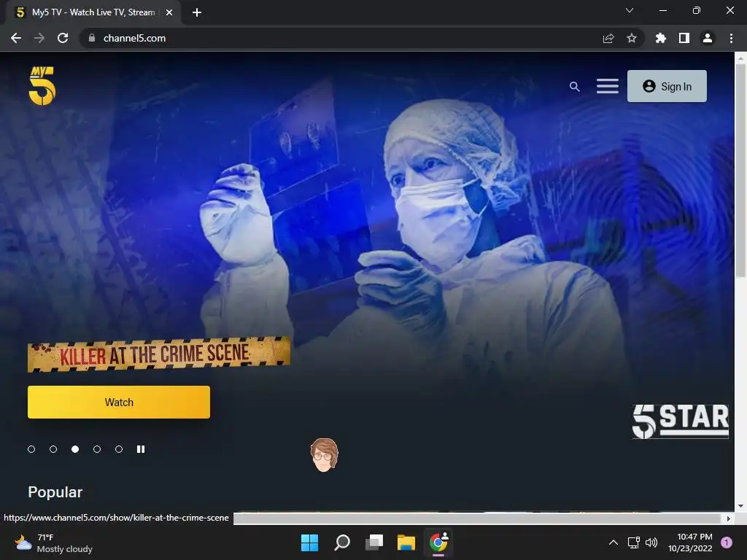Open the network status tray icon
This screenshot has width=747, height=560.
[634, 542]
